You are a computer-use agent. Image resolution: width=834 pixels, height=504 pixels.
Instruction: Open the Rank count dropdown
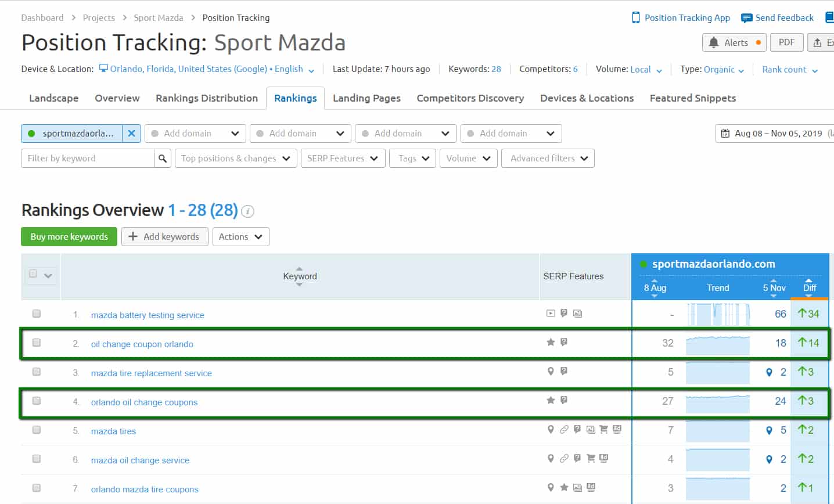coord(790,69)
